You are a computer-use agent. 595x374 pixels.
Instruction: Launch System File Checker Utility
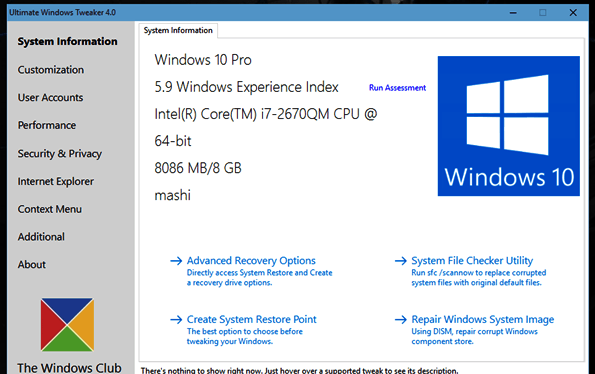click(x=472, y=261)
